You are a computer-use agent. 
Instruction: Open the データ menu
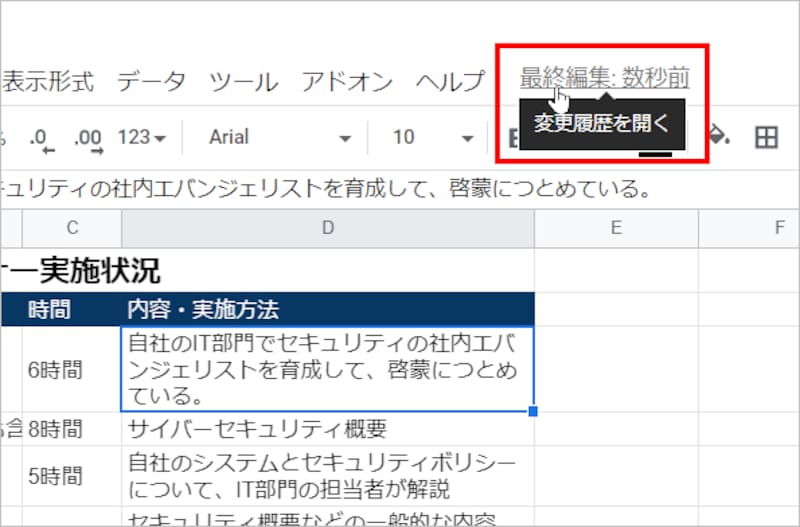click(x=151, y=82)
